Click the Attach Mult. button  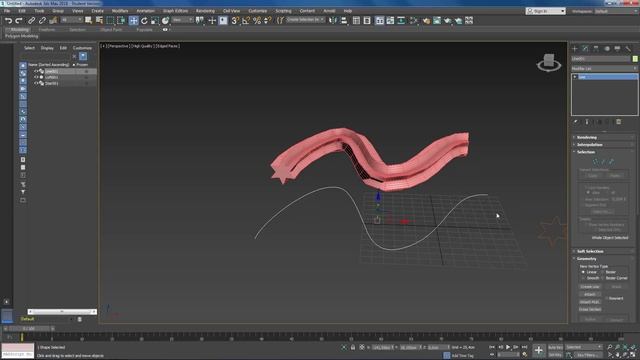(590, 302)
